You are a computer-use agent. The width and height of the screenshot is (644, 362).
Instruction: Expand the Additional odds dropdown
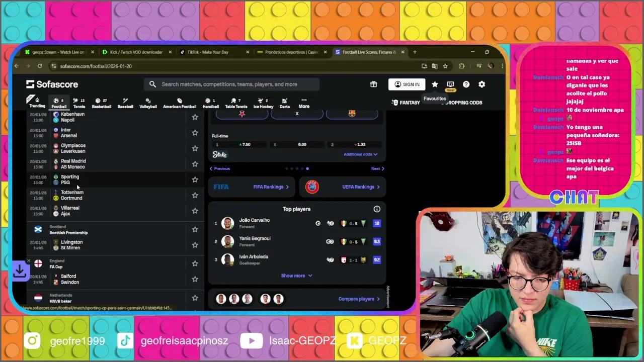click(360, 154)
